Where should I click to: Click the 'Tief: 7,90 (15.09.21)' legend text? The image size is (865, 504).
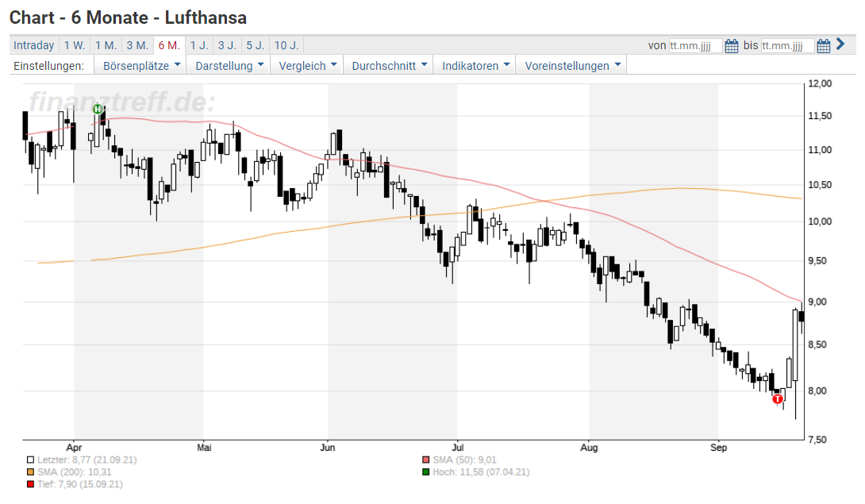pos(80,484)
